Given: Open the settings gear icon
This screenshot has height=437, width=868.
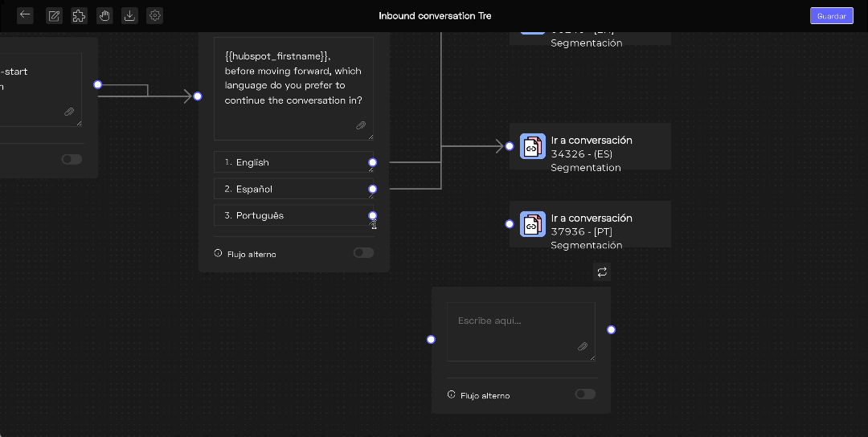Looking at the screenshot, I should 155,15.
